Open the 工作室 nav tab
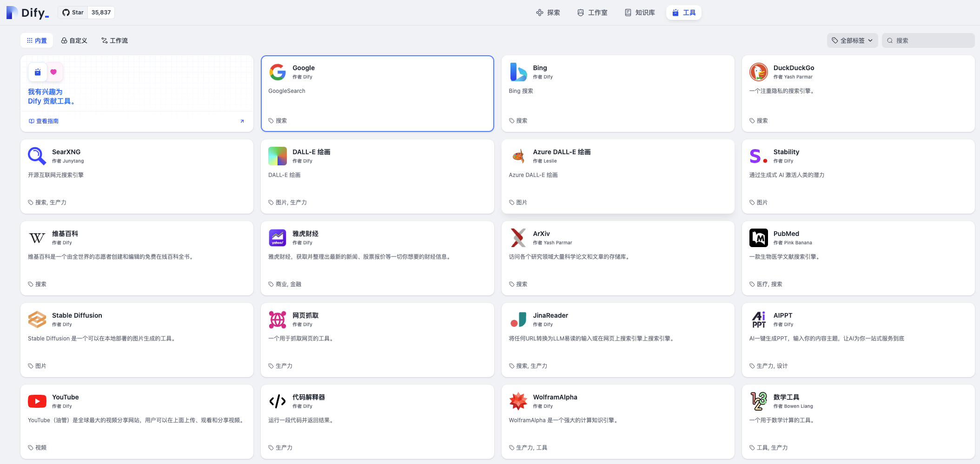 592,13
